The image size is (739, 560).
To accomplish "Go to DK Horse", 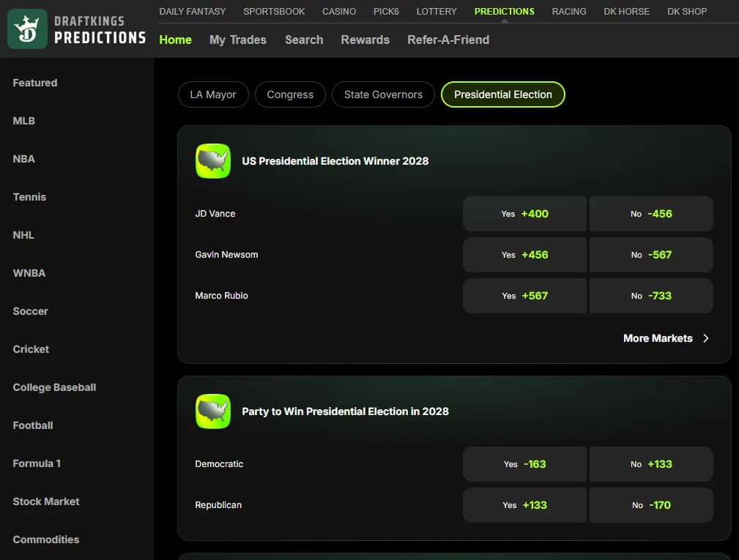I will point(626,11).
